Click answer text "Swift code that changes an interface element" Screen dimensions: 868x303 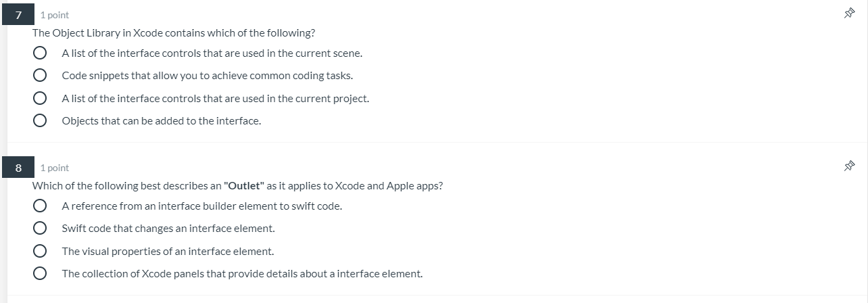[x=168, y=229]
